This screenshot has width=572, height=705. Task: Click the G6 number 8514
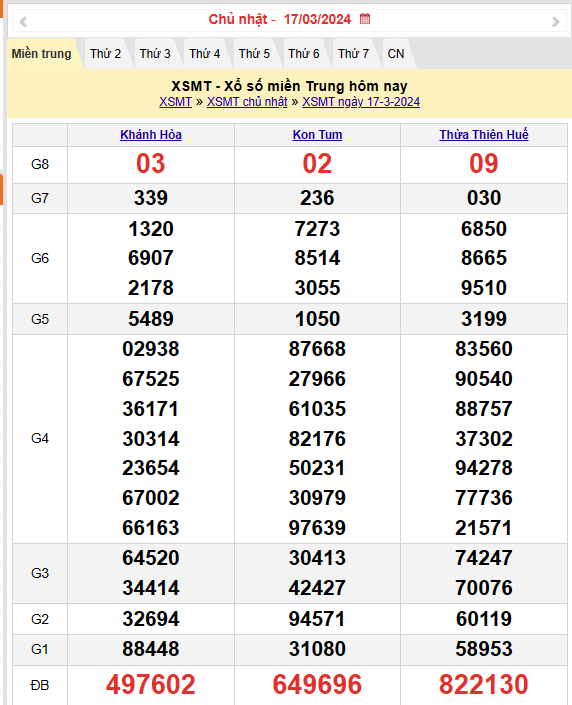pos(317,258)
